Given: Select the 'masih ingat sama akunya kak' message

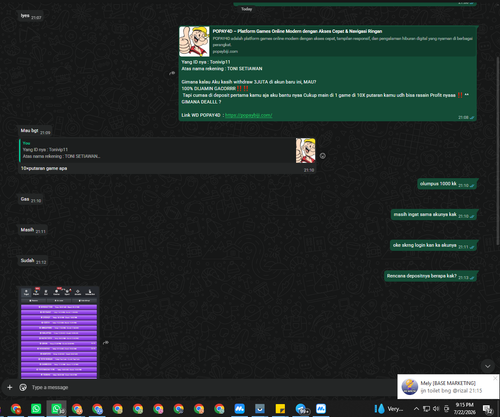Looking at the screenshot, I should click(434, 214).
